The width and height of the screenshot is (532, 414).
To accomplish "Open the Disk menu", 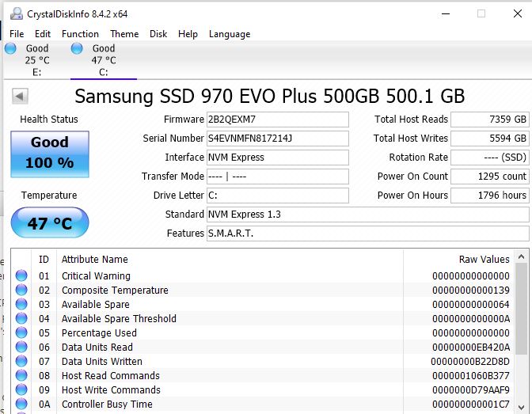I will pos(158,34).
